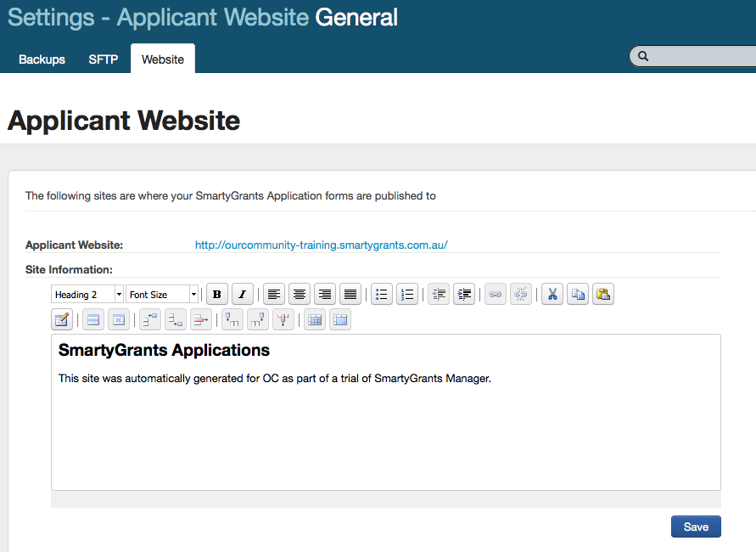This screenshot has height=552, width=756.
Task: Open the Heading 2 format dropdown
Action: pos(87,295)
